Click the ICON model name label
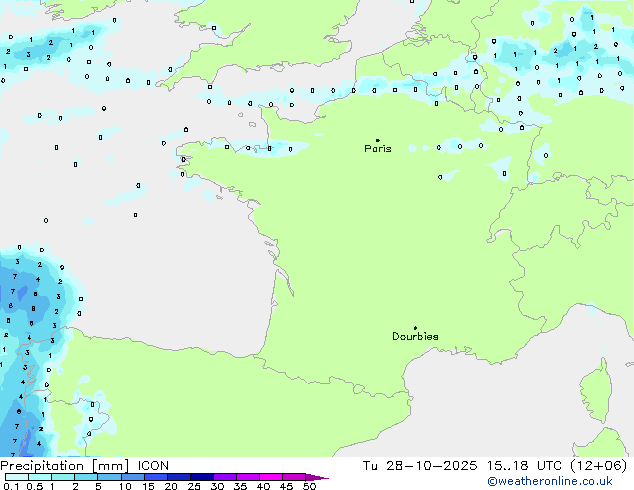This screenshot has width=634, height=490. click(x=153, y=466)
